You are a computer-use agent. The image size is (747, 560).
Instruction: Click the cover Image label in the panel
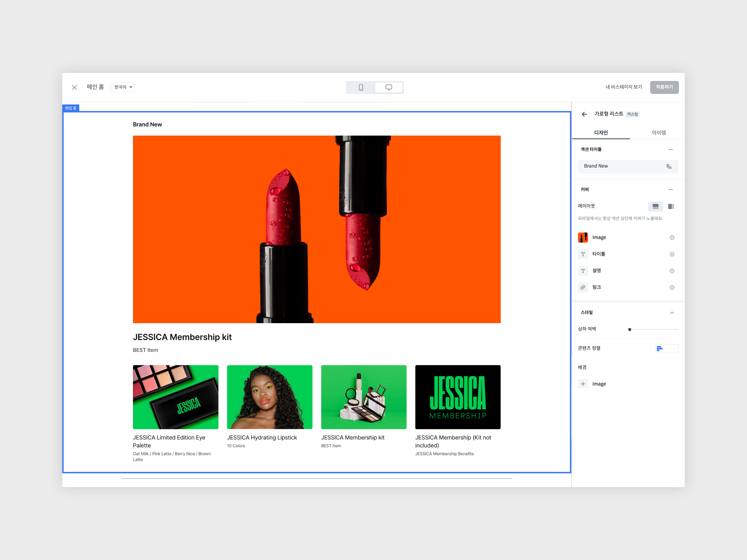pyautogui.click(x=599, y=238)
